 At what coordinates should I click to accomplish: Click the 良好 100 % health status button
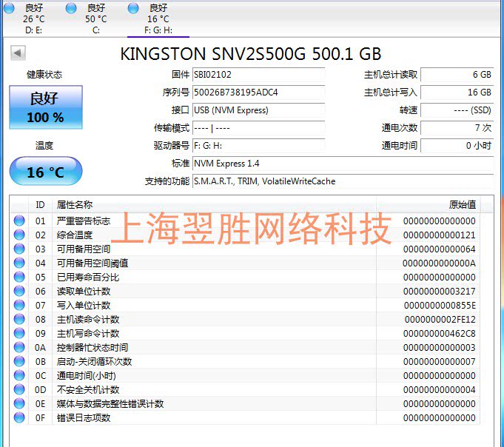pos(46,107)
